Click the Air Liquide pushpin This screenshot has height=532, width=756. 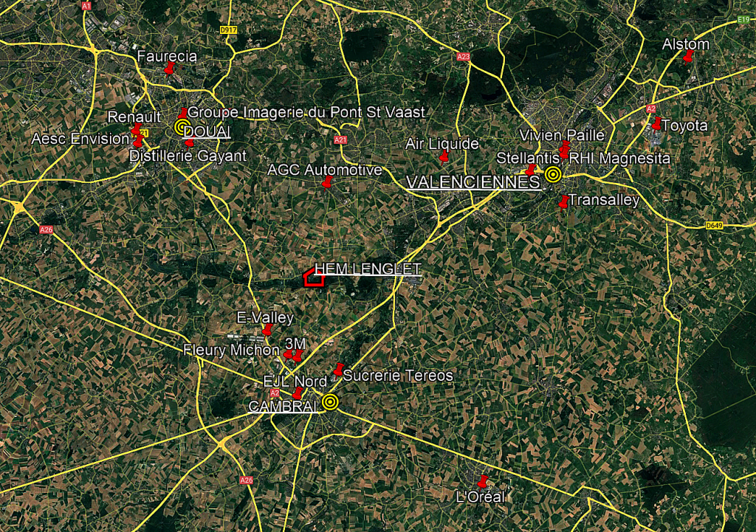coord(444,157)
